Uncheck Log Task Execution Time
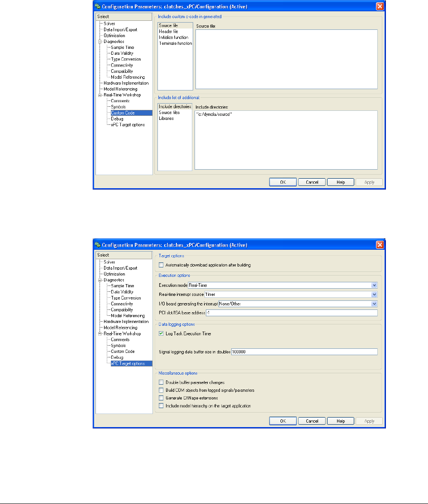This screenshot has height=504, width=428. click(x=162, y=333)
